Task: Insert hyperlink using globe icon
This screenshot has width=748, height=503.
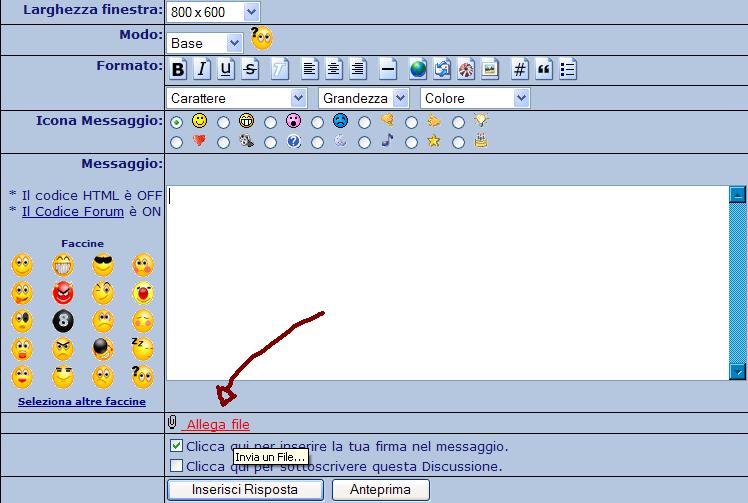Action: pos(418,69)
